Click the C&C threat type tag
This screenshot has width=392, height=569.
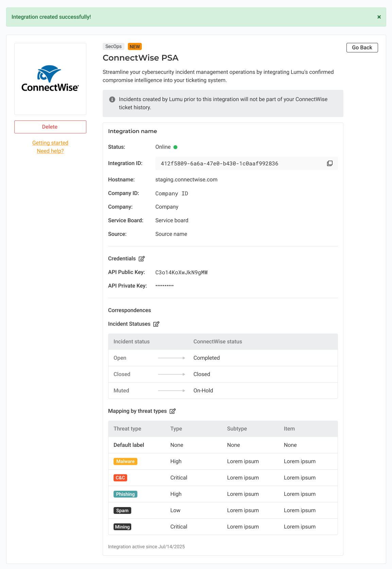point(120,478)
